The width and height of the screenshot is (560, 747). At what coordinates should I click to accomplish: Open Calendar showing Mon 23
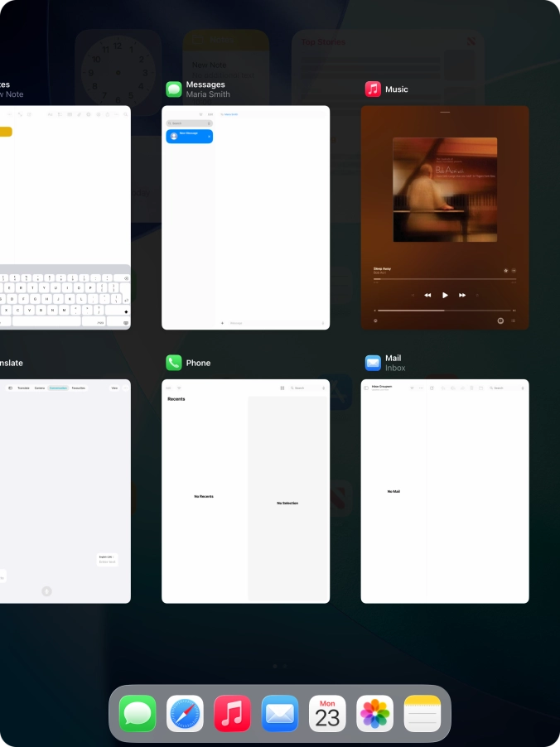[x=327, y=713]
